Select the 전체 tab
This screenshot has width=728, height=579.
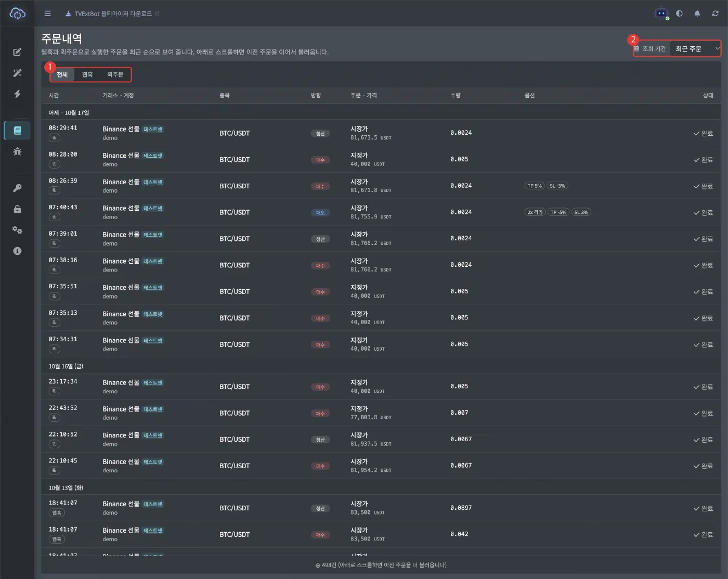(62, 74)
